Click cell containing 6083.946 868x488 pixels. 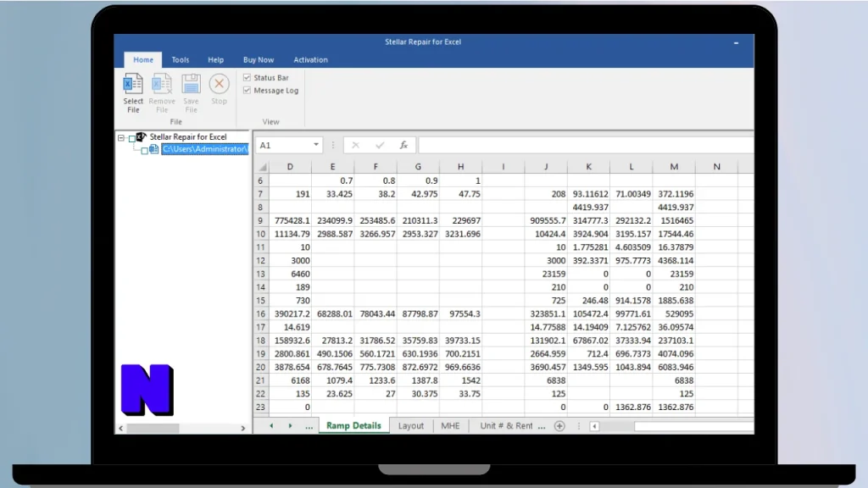click(x=674, y=367)
